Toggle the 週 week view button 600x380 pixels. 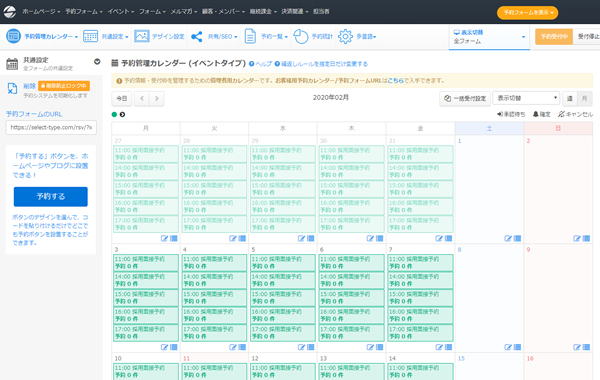pyautogui.click(x=569, y=98)
